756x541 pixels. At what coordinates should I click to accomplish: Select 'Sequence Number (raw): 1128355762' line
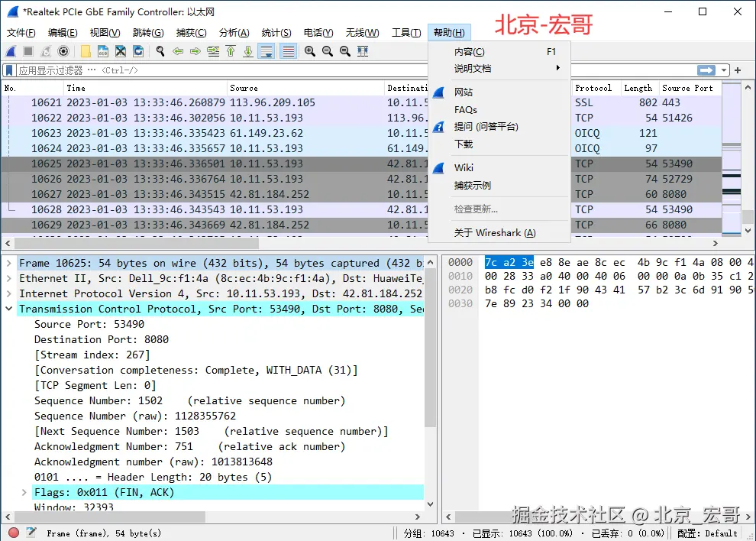pos(135,416)
